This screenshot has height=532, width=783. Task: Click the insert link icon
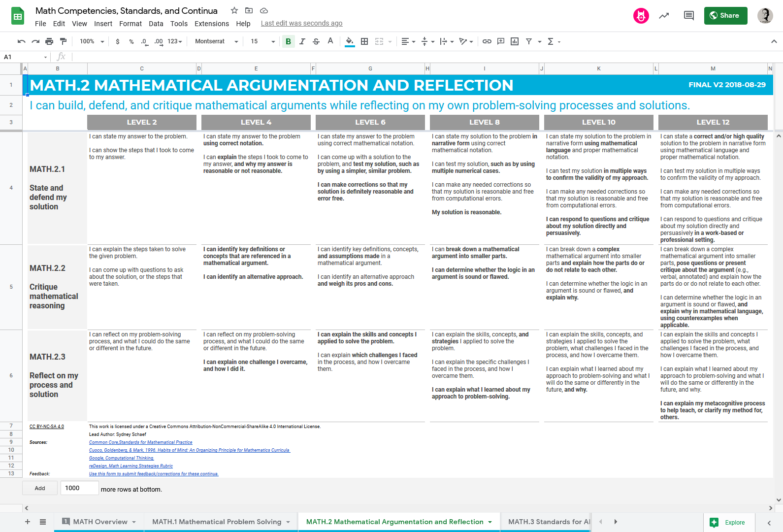pos(487,41)
